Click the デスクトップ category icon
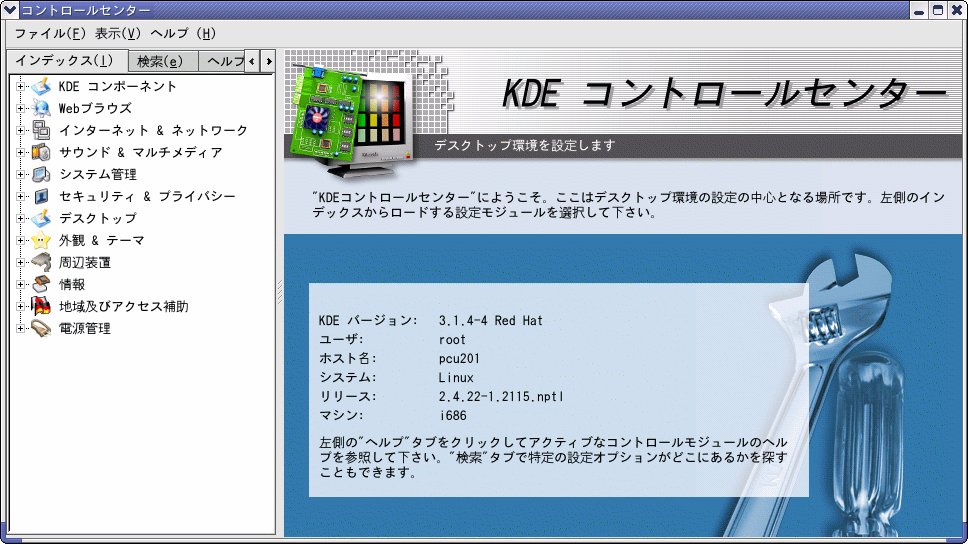 tap(41, 219)
